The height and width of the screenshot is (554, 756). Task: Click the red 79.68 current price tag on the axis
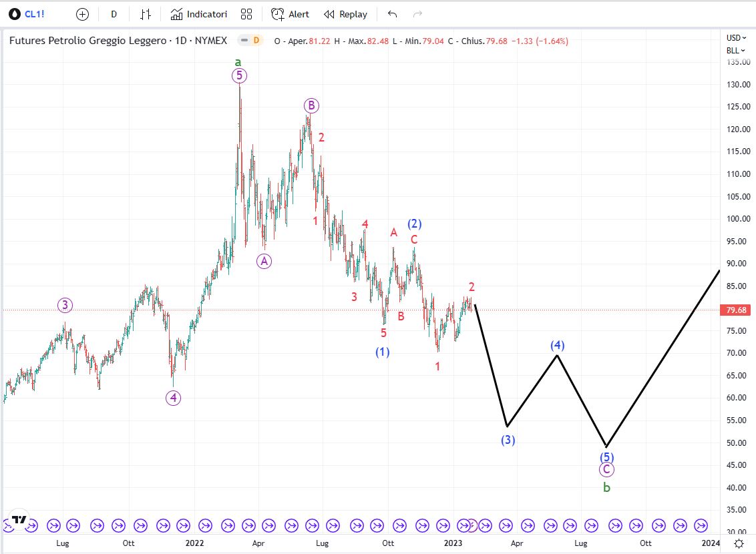click(736, 310)
